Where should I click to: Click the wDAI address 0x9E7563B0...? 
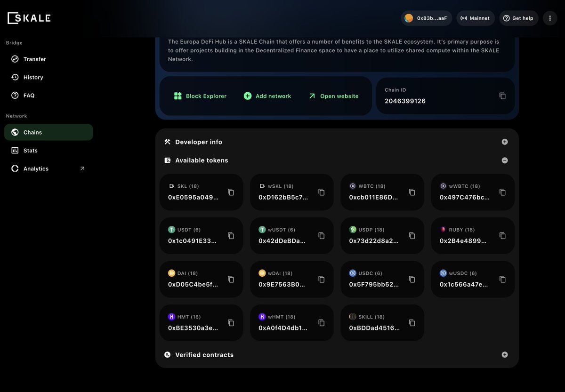pyautogui.click(x=282, y=284)
